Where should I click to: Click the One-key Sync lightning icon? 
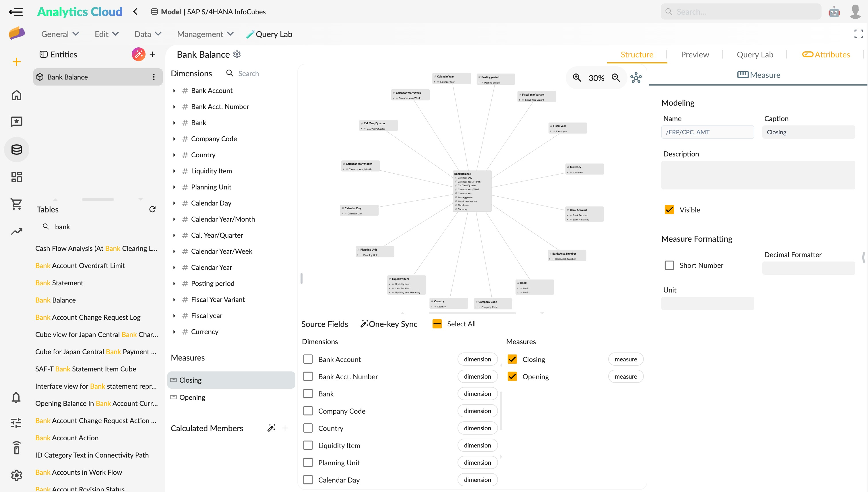coord(364,324)
